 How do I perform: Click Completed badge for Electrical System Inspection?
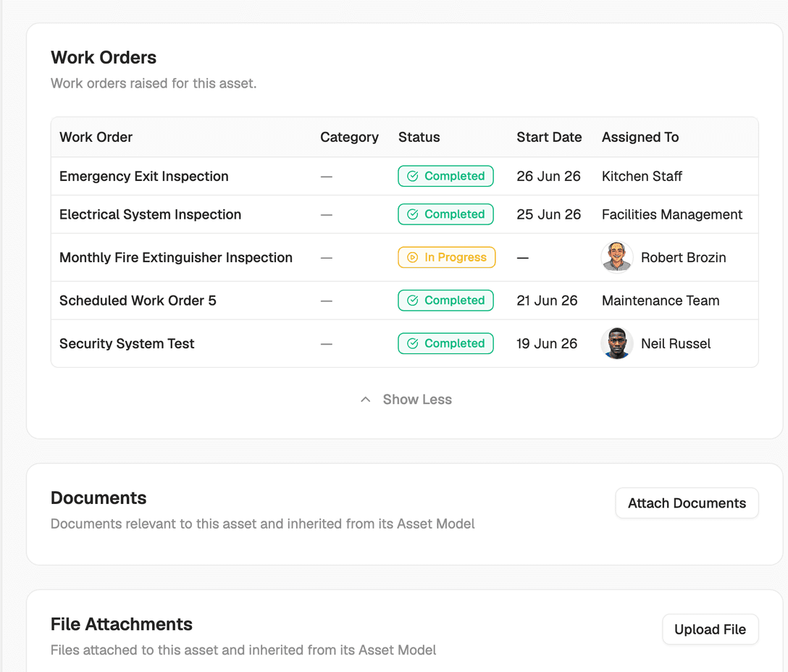(x=445, y=214)
